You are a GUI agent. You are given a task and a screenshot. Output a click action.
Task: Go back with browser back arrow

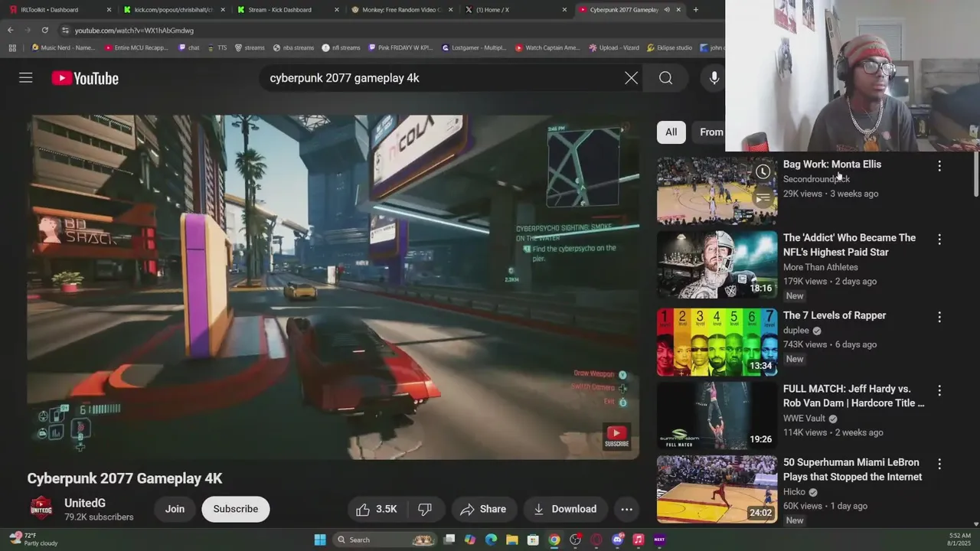[x=11, y=30]
